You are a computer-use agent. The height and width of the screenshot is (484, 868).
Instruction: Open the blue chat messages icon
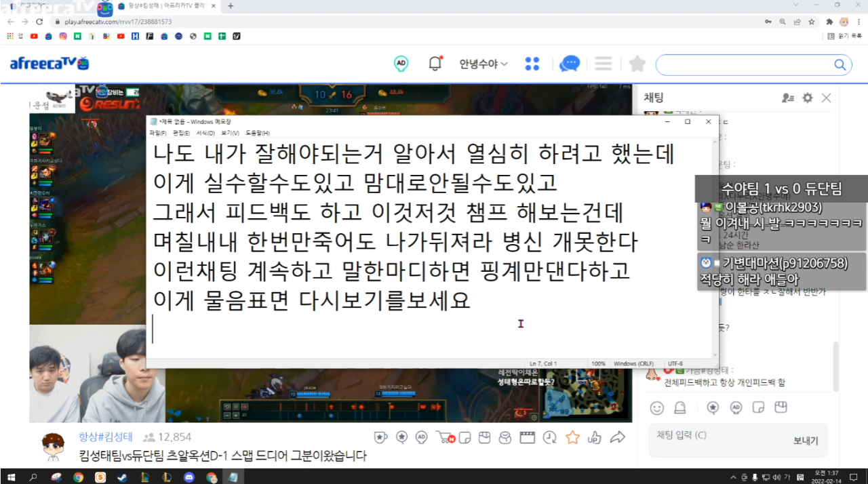pos(570,64)
